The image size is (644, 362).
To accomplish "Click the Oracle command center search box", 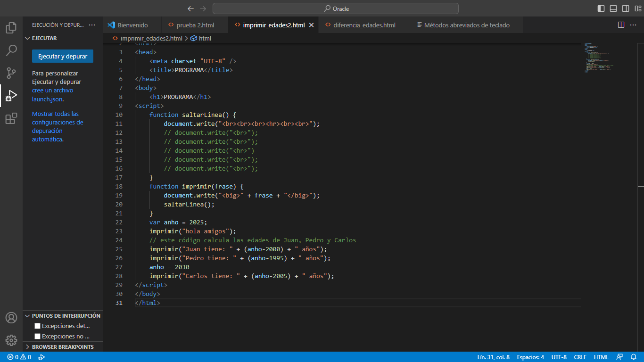I will (336, 8).
